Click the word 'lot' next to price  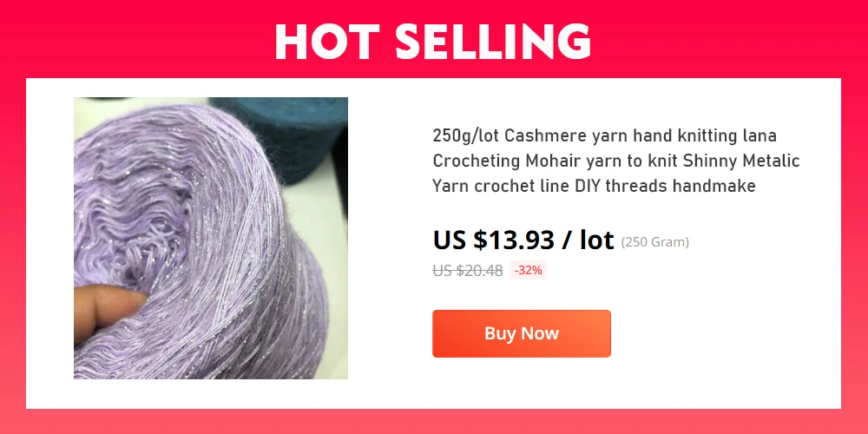[597, 240]
